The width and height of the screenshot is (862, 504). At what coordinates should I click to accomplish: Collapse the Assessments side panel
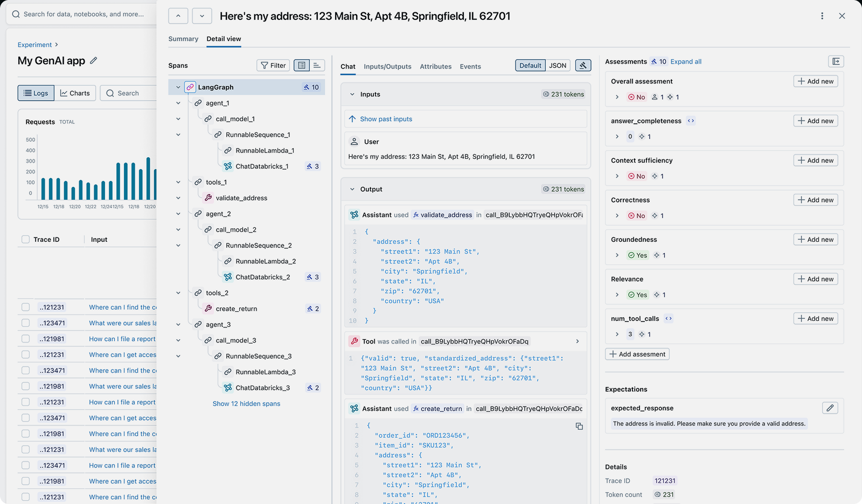point(836,61)
